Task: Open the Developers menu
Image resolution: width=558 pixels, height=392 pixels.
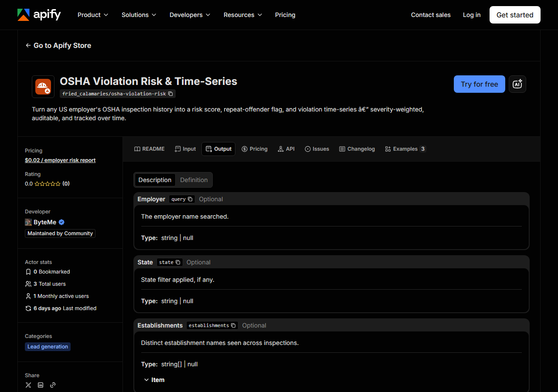Action: tap(190, 15)
